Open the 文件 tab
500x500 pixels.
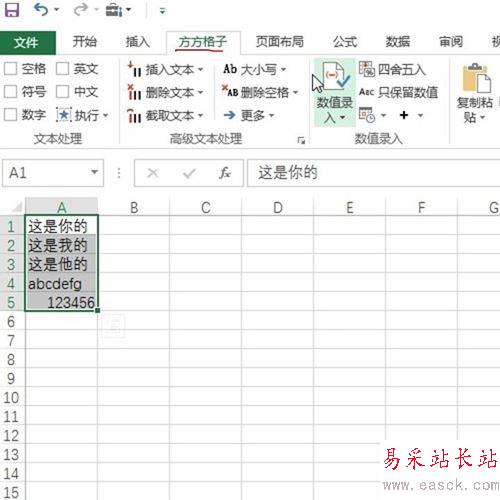pyautogui.click(x=28, y=43)
